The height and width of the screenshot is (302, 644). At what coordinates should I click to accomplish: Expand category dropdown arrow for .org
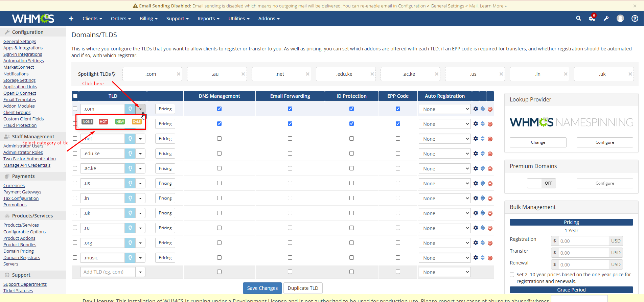pyautogui.click(x=140, y=243)
